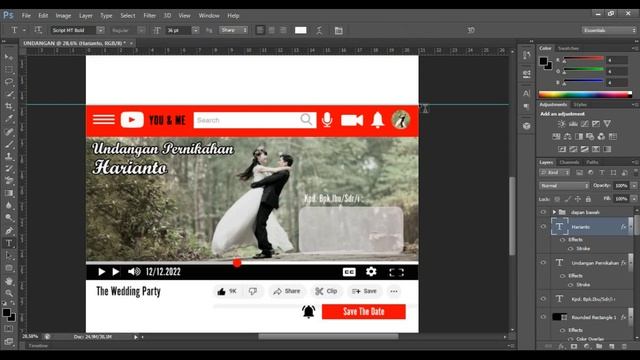Open the Filter menu

[149, 16]
